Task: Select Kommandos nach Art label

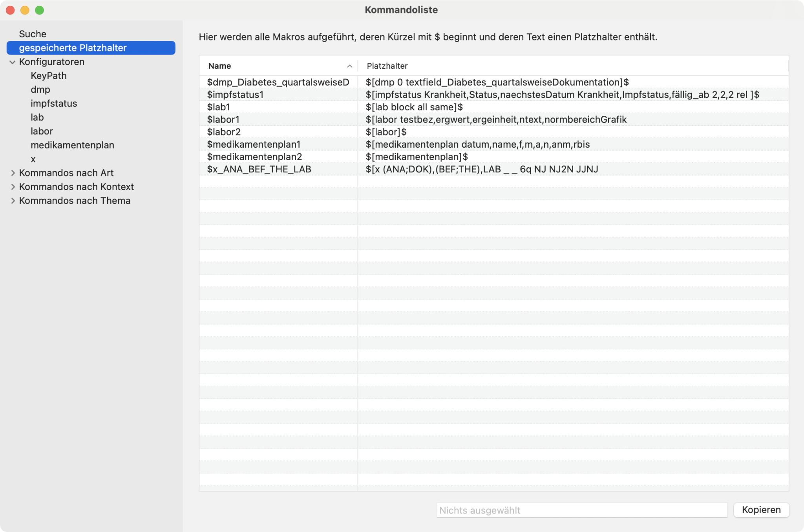Action: click(x=66, y=173)
